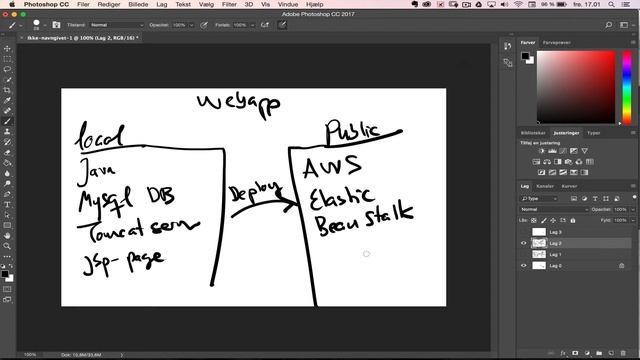Select the Eraser tool
The image size is (640, 360).
click(x=7, y=152)
